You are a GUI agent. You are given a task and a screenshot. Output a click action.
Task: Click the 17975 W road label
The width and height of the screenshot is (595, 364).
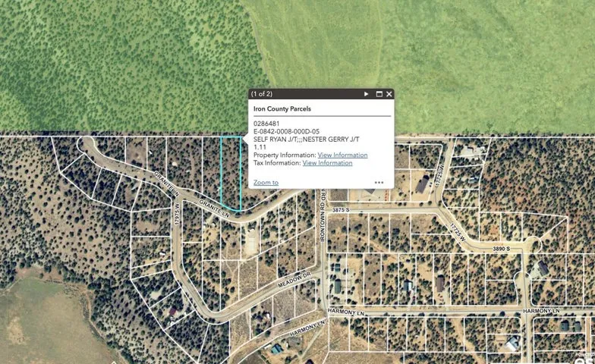pyautogui.click(x=177, y=214)
